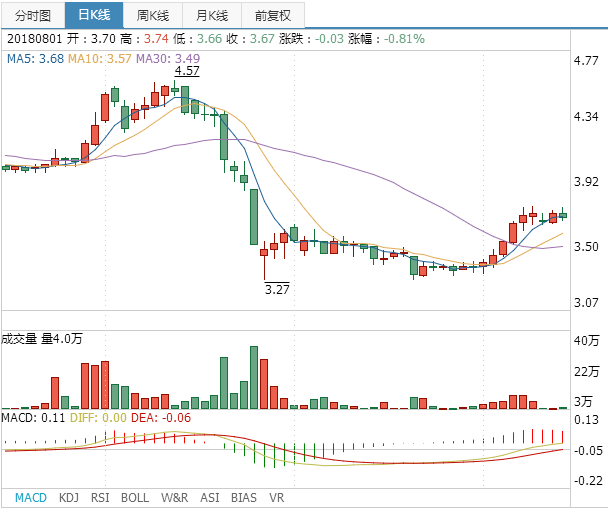Open the 周K线 tab
Image resolution: width=608 pixels, height=509 pixels.
(x=153, y=15)
